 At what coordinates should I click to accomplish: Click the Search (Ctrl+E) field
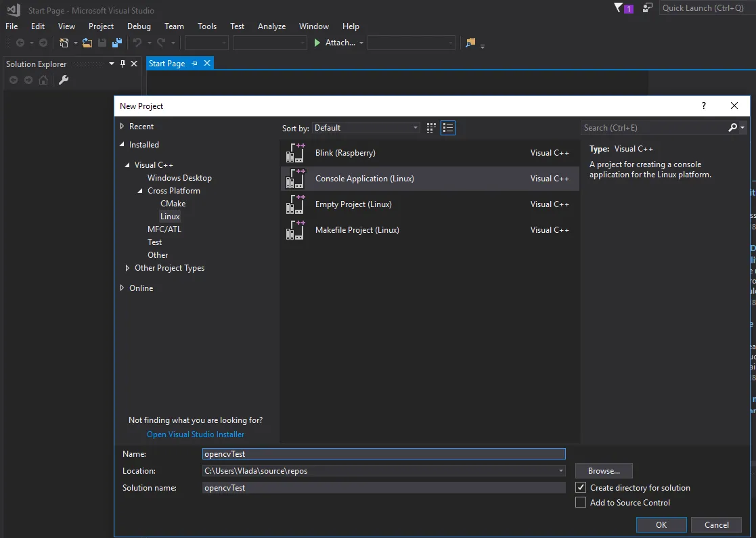[653, 128]
